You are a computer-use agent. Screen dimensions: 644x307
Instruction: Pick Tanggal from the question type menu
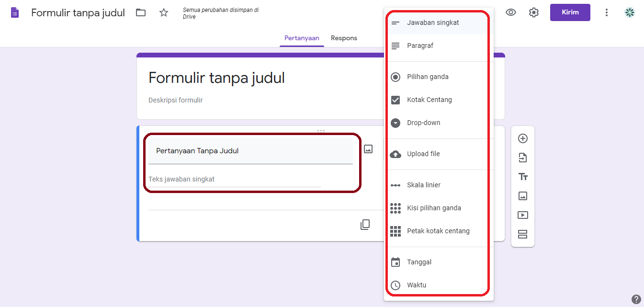tap(419, 262)
